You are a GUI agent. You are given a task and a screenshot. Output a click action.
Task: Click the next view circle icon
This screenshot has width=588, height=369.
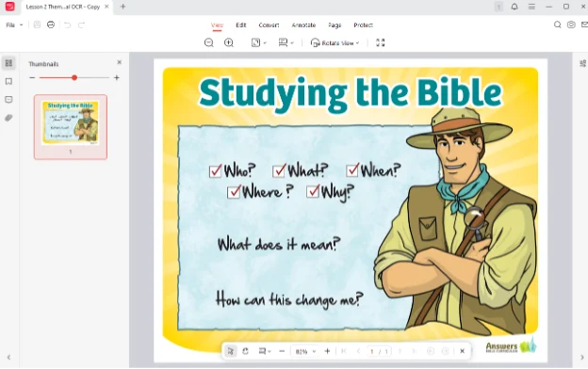coord(446,351)
